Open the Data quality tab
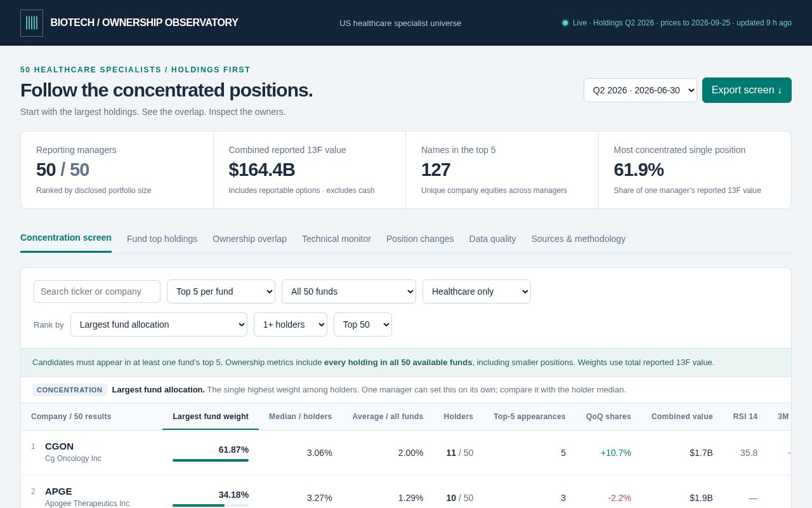 [x=492, y=239]
